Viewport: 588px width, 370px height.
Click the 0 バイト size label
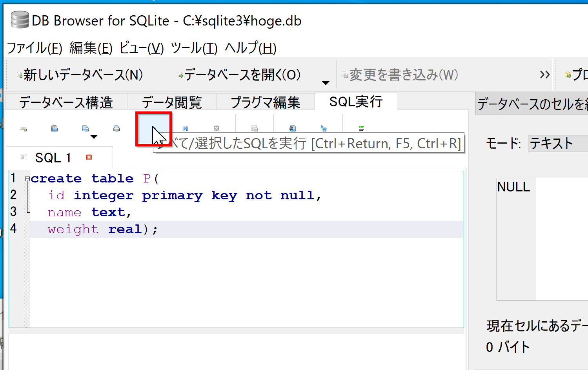508,347
